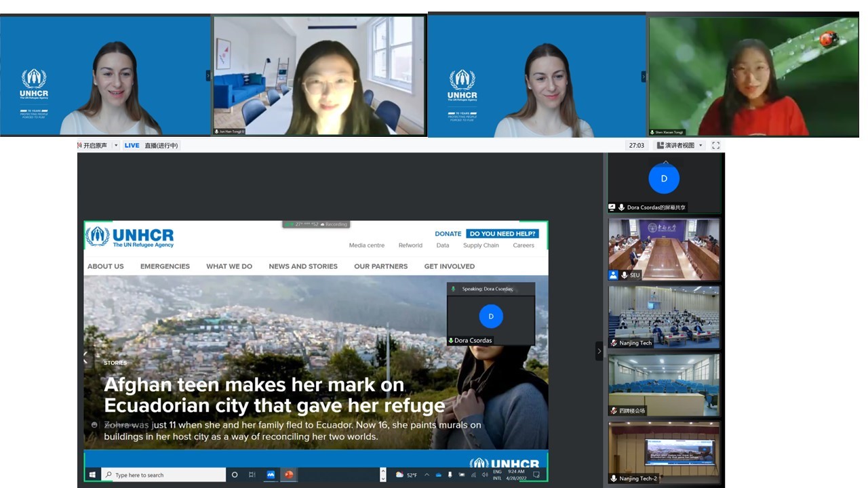
Task: Collapse the participant video strip with the chevron
Action: tap(599, 351)
